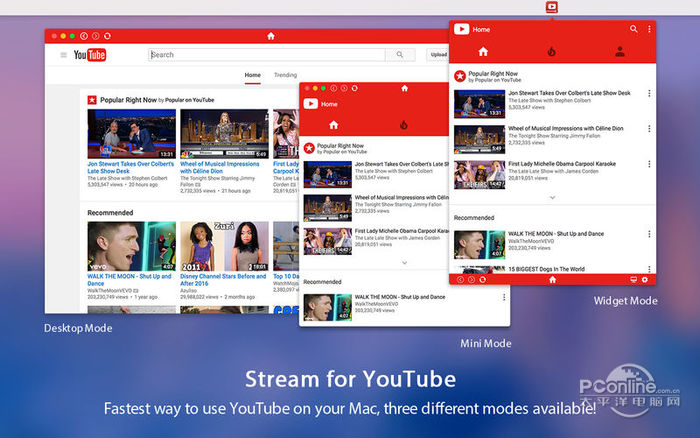
Task: Select the Home tab icon in Mini Mode
Action: pos(333,125)
